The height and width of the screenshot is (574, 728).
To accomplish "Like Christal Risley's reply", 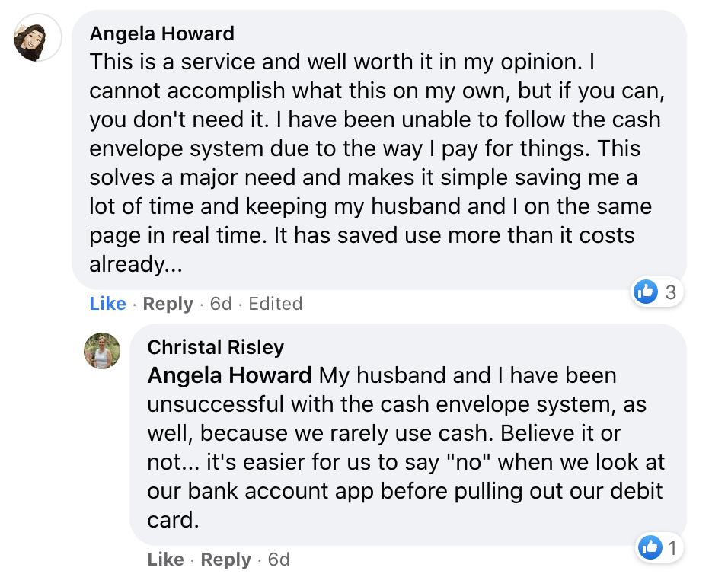I will pyautogui.click(x=165, y=560).
